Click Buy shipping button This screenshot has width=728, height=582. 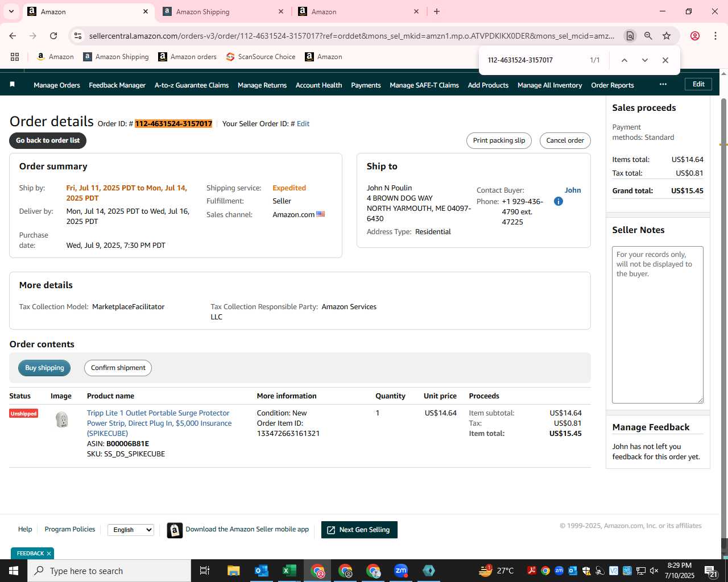click(x=44, y=368)
